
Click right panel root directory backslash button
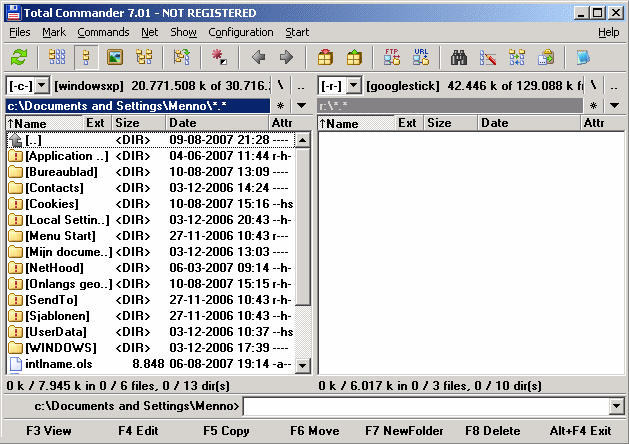coord(593,85)
